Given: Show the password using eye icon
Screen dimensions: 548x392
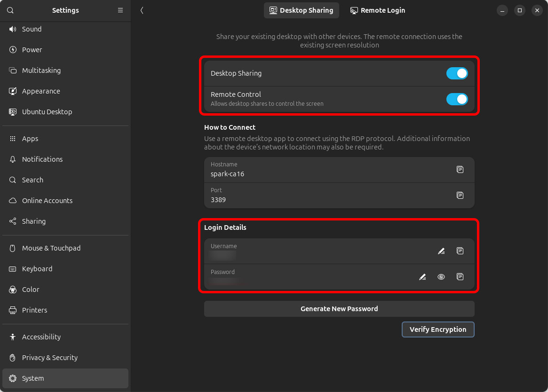Looking at the screenshot, I should click(x=441, y=277).
